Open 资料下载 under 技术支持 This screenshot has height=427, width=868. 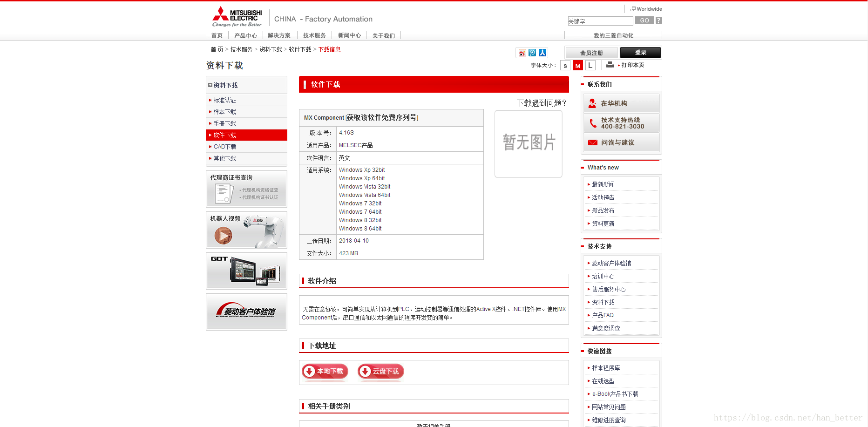pos(603,302)
